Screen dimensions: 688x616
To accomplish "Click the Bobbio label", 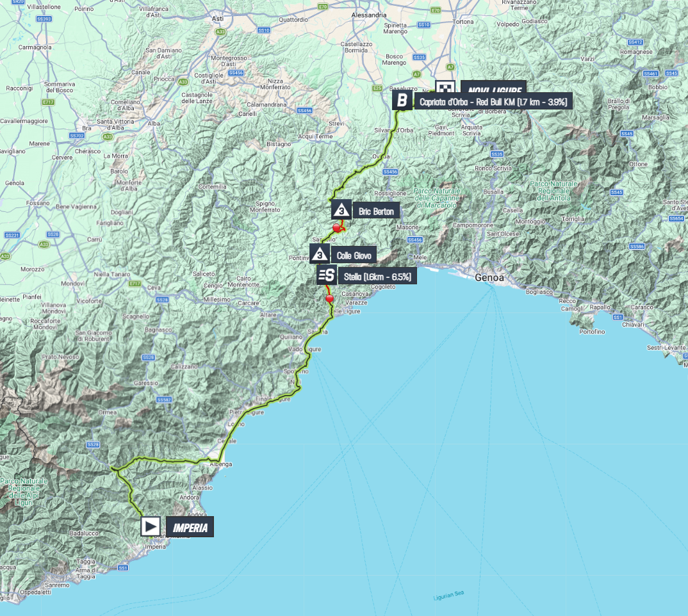I will coord(658,87).
